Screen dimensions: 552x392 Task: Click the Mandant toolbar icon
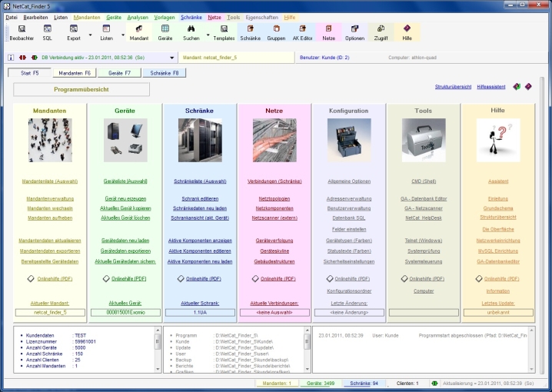[x=140, y=32]
